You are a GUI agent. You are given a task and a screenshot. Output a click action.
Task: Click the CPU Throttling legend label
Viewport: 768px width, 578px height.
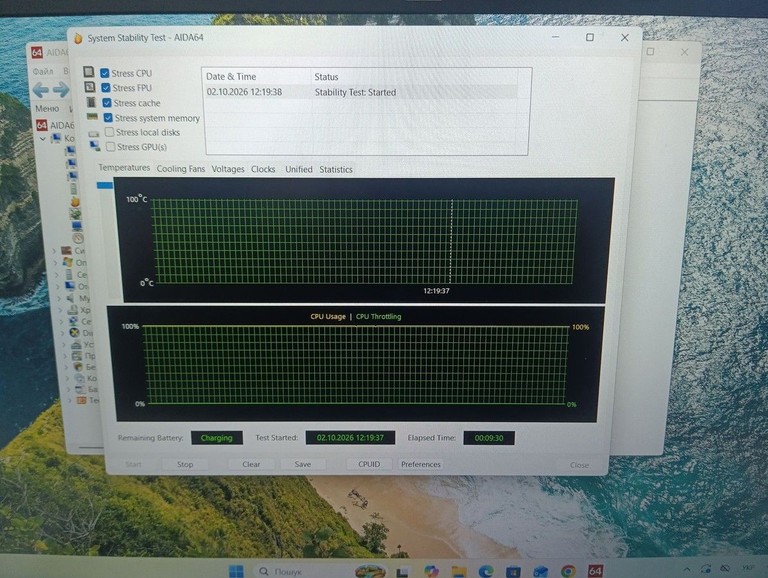[x=379, y=316]
